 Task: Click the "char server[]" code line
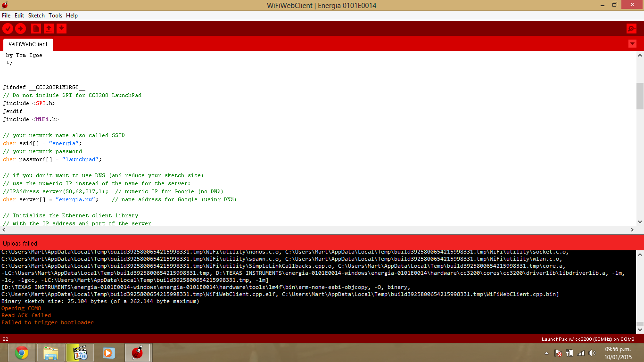[x=120, y=199]
